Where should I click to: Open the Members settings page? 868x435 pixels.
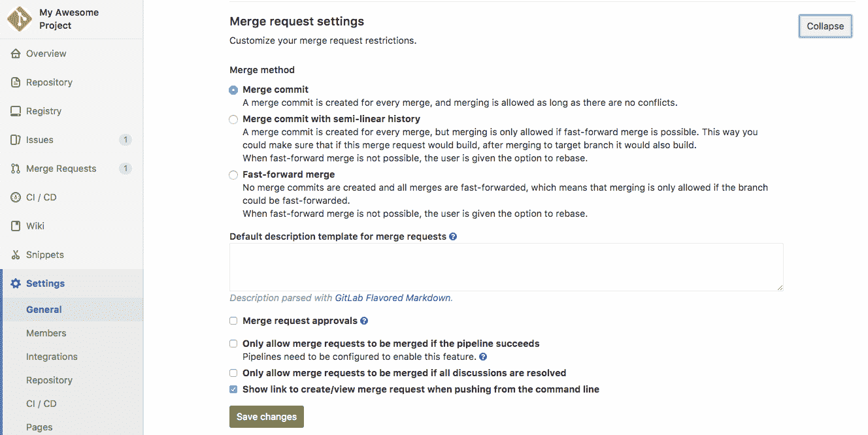pos(46,333)
